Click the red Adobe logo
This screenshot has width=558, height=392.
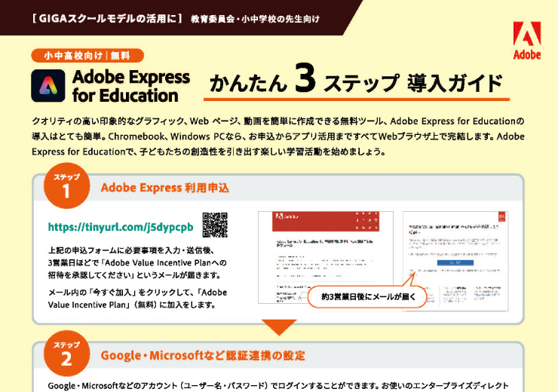pyautogui.click(x=526, y=40)
